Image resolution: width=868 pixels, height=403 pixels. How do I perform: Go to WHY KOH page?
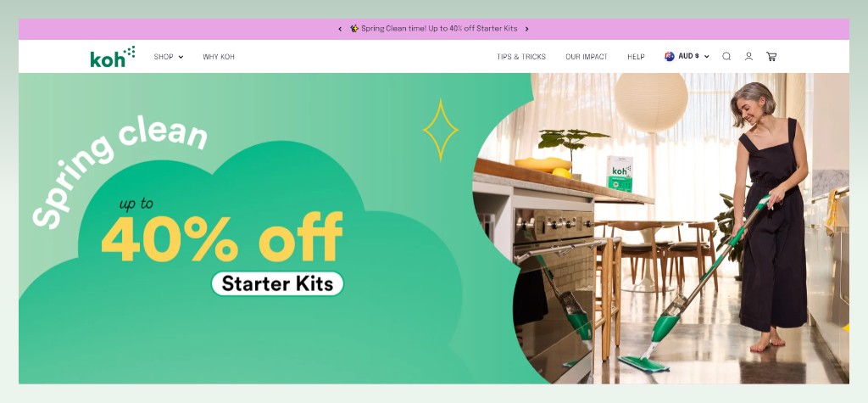219,57
